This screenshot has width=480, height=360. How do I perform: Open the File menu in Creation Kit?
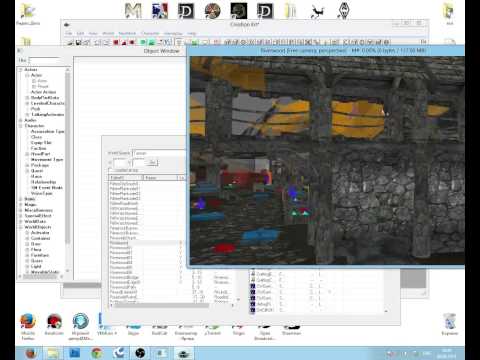click(x=69, y=33)
